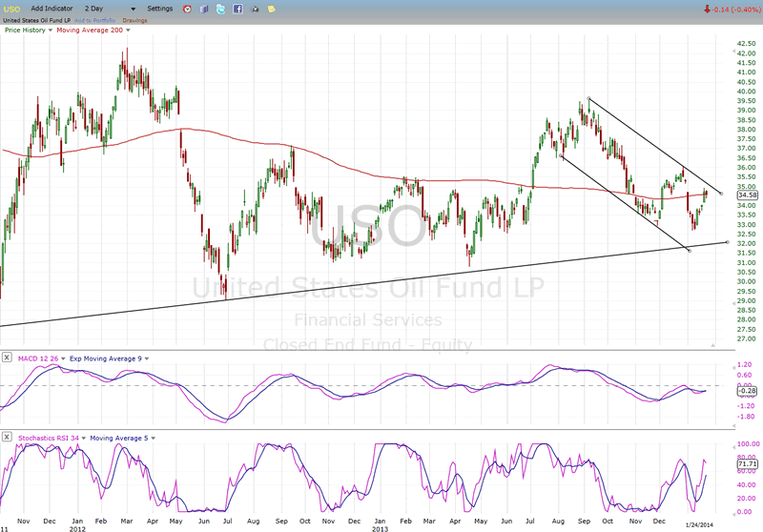The width and height of the screenshot is (763, 532).
Task: Click the 2013 year label
Action: pyautogui.click(x=380, y=528)
